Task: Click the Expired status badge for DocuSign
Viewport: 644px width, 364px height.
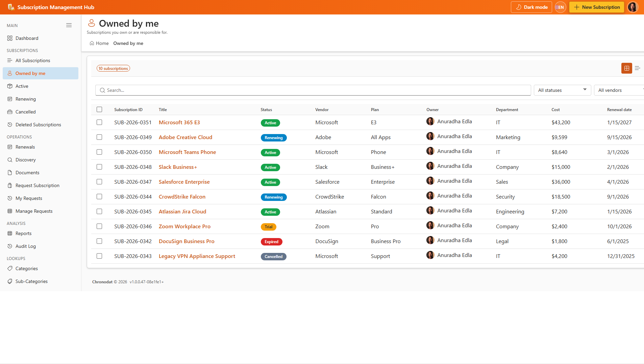Action: (x=271, y=242)
